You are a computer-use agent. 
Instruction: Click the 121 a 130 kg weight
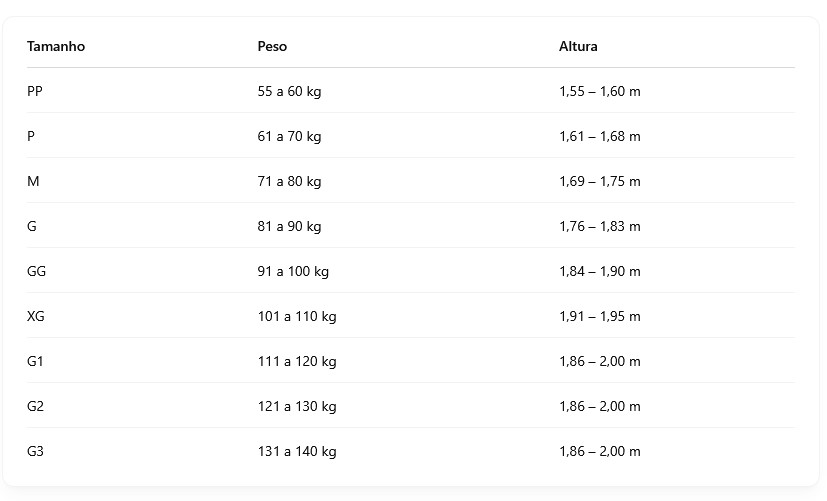[296, 406]
